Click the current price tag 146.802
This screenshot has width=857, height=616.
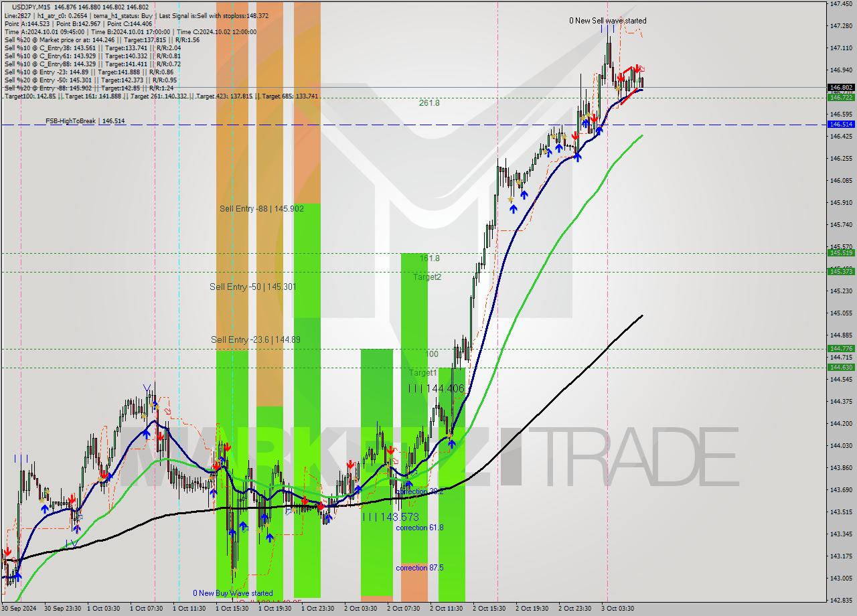841,88
